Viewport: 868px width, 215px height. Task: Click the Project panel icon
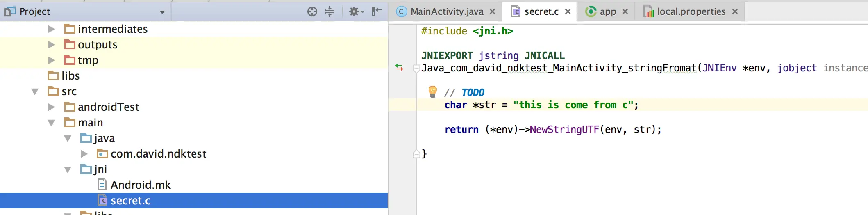coord(9,11)
